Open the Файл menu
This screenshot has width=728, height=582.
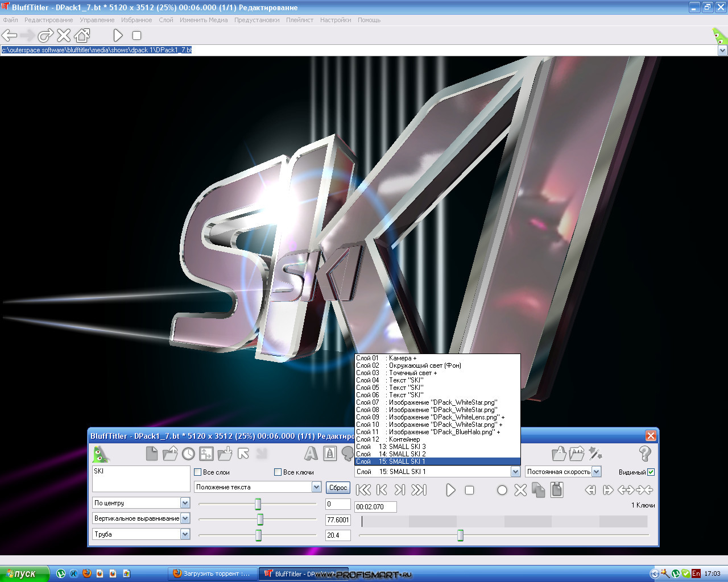coord(10,20)
